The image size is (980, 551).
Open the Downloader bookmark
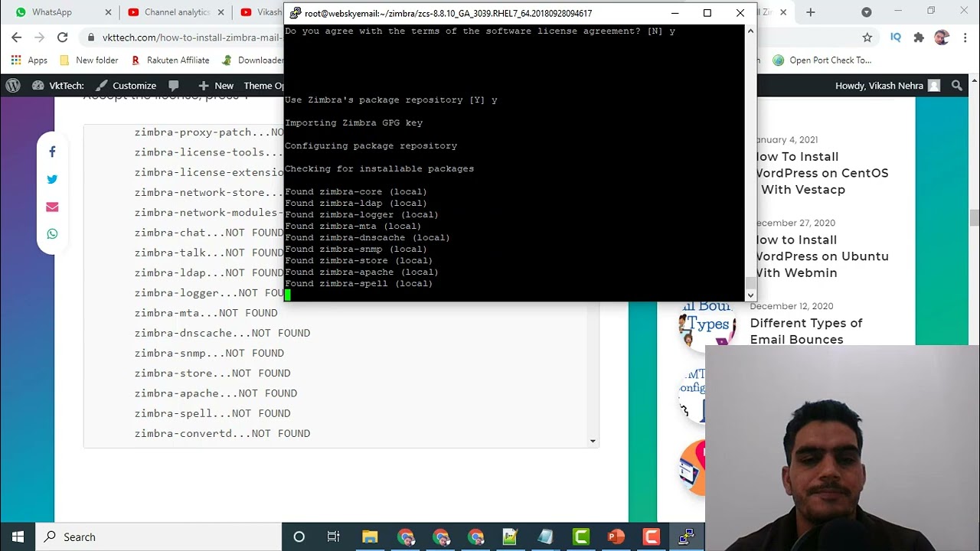252,60
